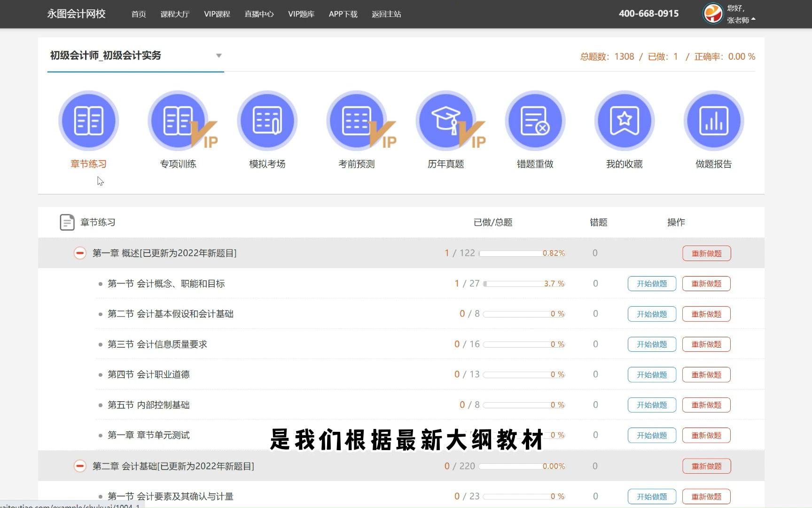The image size is (812, 508).
Task: Select row 第二节 会计基本假设和会计基础
Action: [x=430, y=314]
